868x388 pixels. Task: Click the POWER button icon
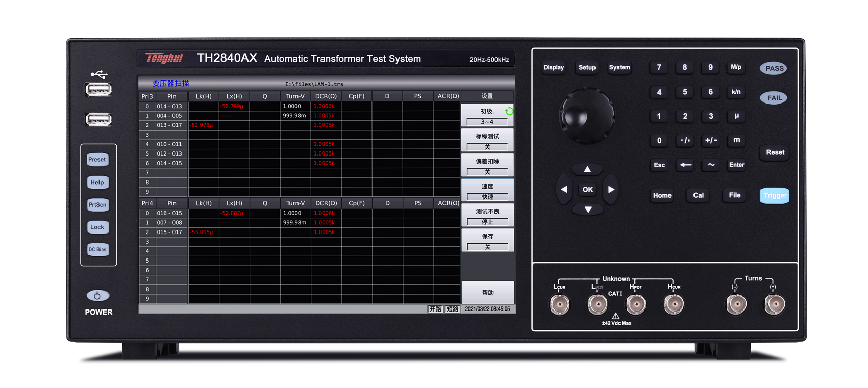[97, 296]
